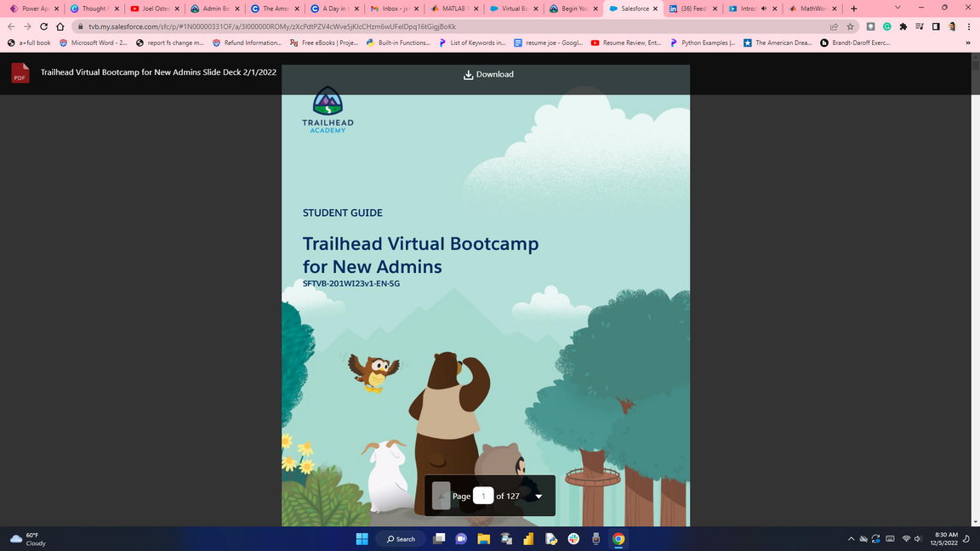
Task: Open Google Chrome from the taskbar
Action: pyautogui.click(x=618, y=539)
